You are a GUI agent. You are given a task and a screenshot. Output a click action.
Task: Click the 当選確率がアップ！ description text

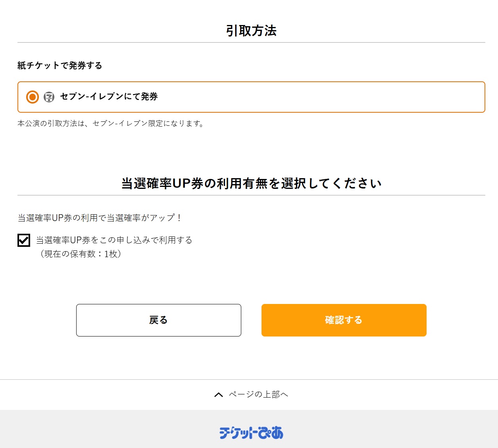[100, 218]
